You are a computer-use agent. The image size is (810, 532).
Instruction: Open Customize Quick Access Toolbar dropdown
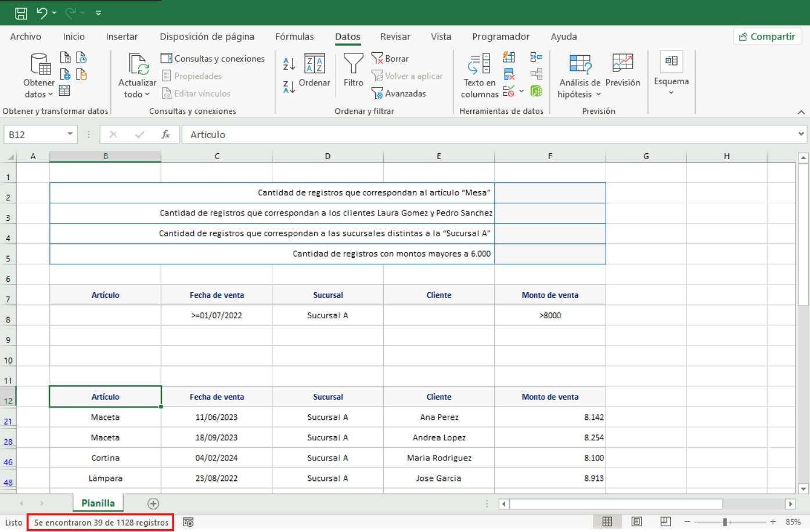[x=98, y=13]
